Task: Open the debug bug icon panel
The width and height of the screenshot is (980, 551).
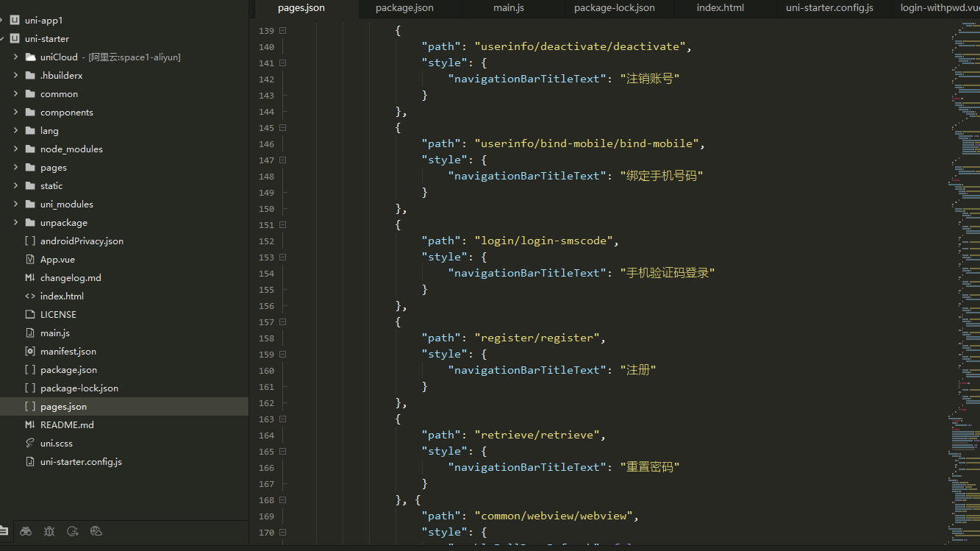Action: 49,531
